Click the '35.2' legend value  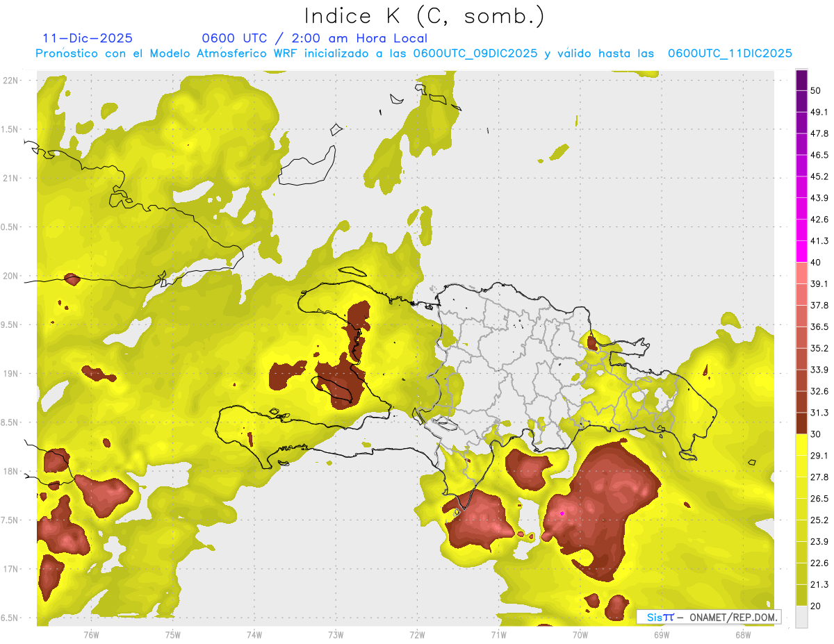coord(819,348)
